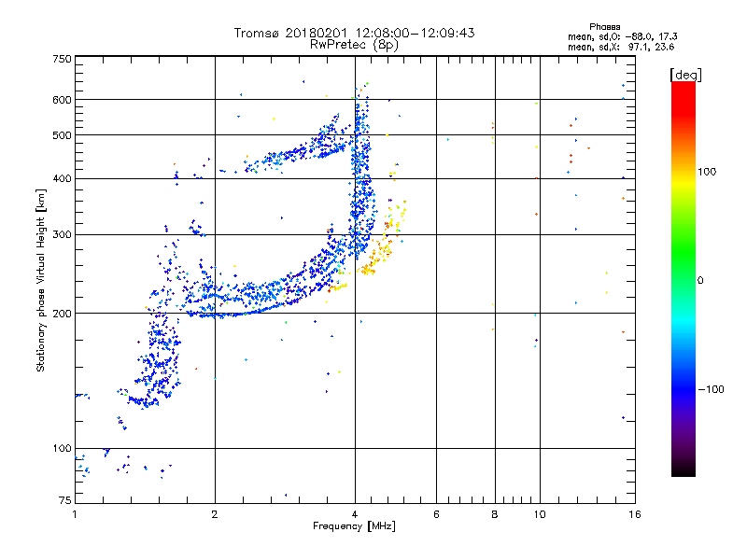The image size is (747, 560).
Task: Click the x-axis tick label '10'
Action: coord(540,514)
